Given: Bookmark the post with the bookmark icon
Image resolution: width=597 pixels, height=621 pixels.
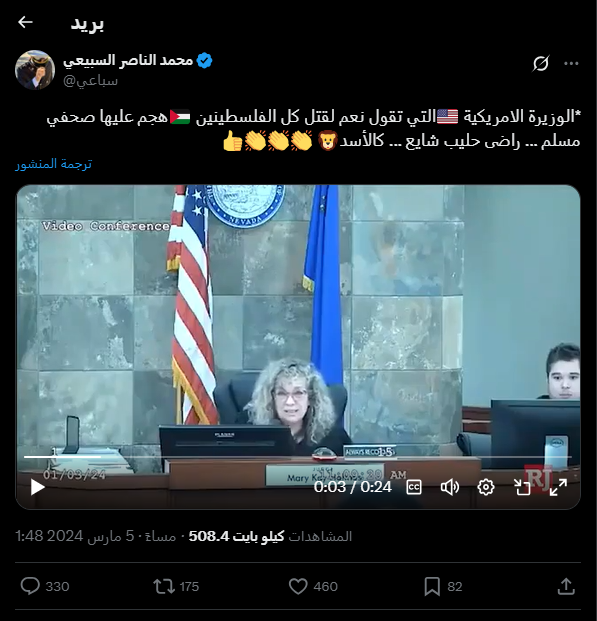Looking at the screenshot, I should (x=432, y=587).
